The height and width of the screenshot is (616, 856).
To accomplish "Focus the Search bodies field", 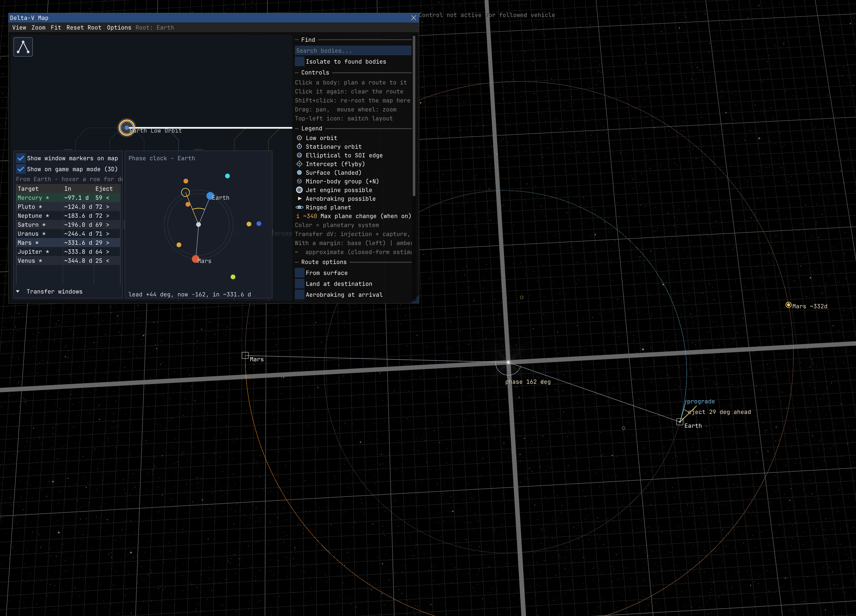I will pyautogui.click(x=353, y=50).
